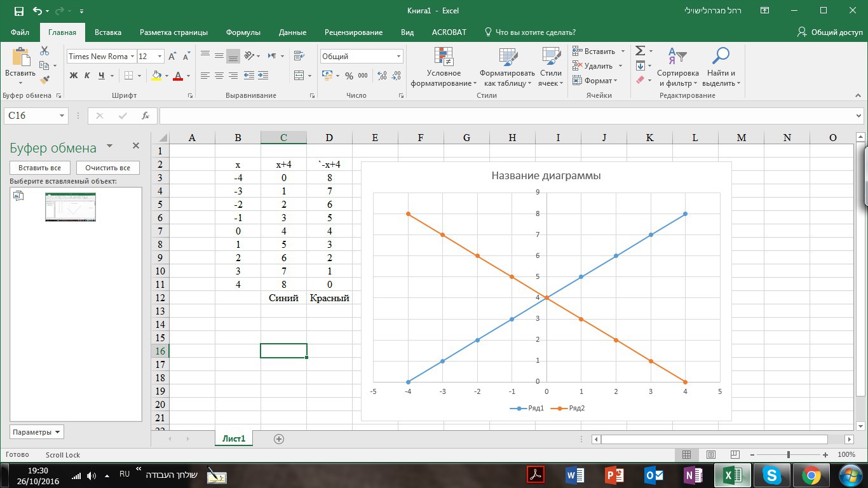Image resolution: width=868 pixels, height=488 pixels.
Task: Click the AutoSum sigma icon
Action: [x=641, y=51]
